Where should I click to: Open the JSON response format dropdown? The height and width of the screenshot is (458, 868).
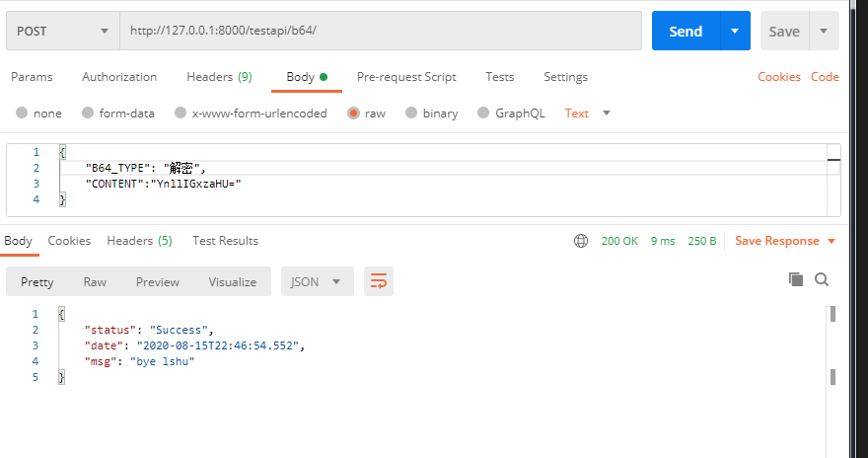[x=318, y=281]
